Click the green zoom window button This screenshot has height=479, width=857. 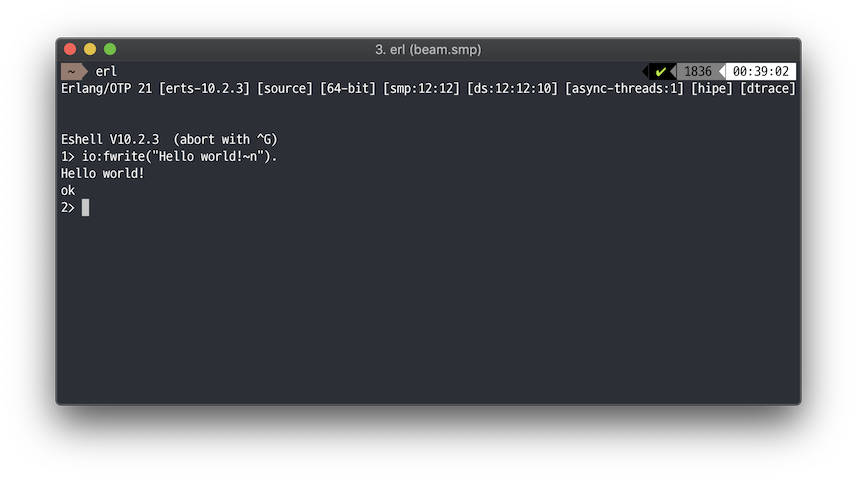110,49
